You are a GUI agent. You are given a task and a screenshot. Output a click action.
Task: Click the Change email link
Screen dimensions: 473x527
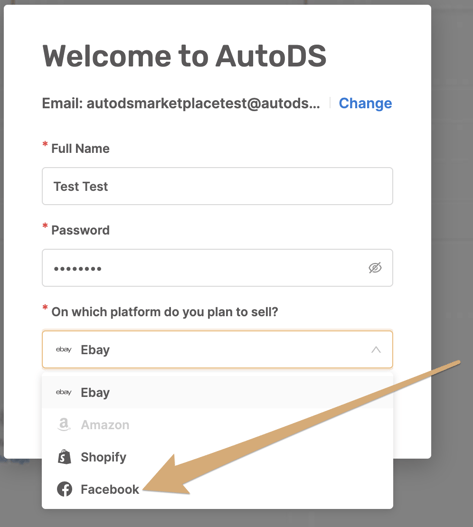[x=365, y=103]
